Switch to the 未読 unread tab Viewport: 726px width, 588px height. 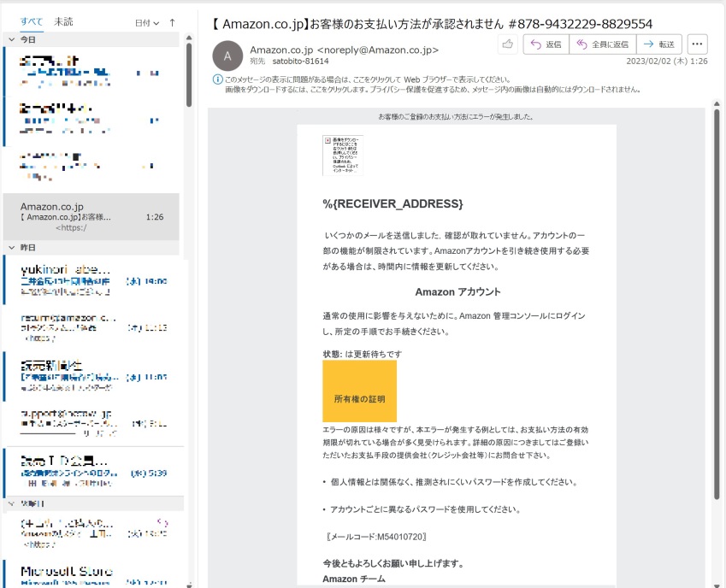pos(63,21)
